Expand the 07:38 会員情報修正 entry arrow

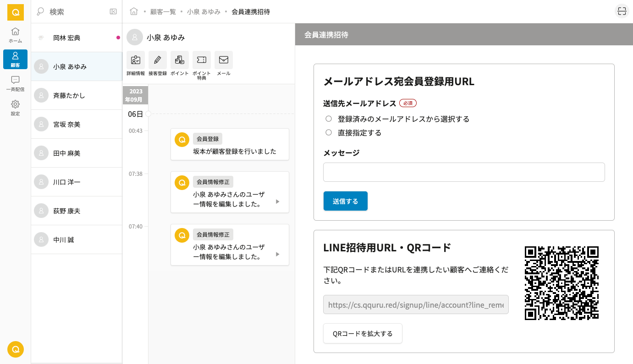[x=277, y=201]
